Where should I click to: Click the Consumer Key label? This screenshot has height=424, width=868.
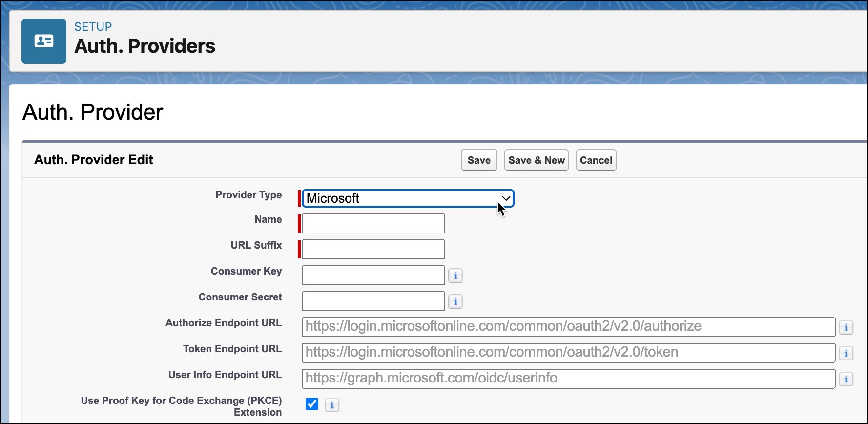click(x=247, y=271)
